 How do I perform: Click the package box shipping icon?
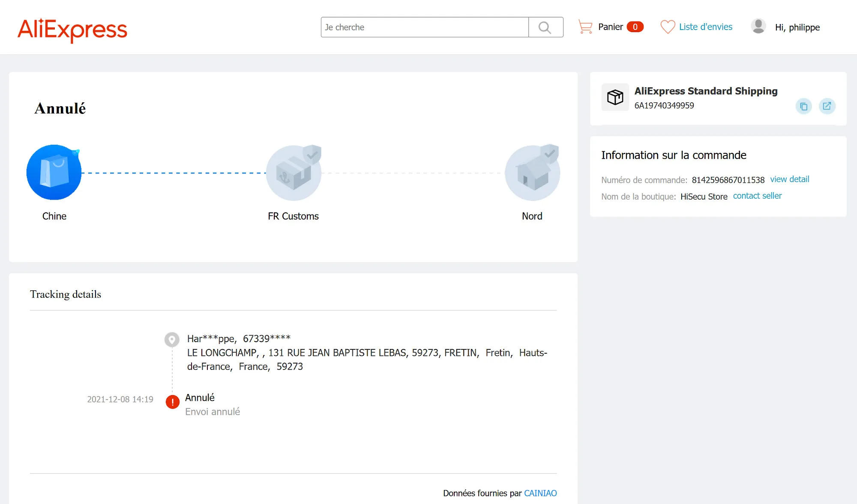[x=615, y=97]
